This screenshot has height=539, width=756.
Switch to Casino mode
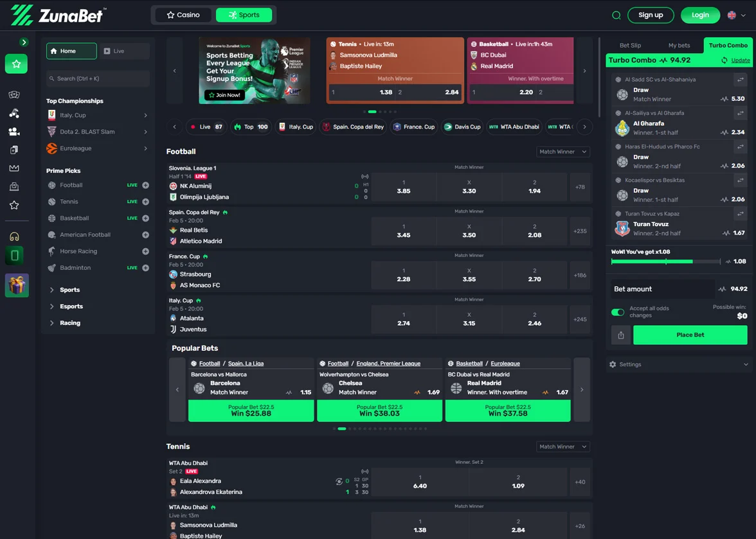[183, 14]
